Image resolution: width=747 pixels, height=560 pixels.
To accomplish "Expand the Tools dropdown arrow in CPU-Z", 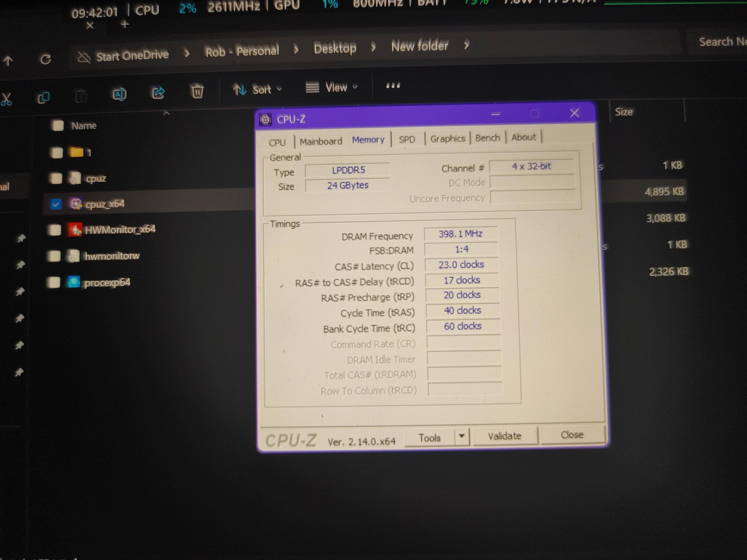I will click(461, 436).
